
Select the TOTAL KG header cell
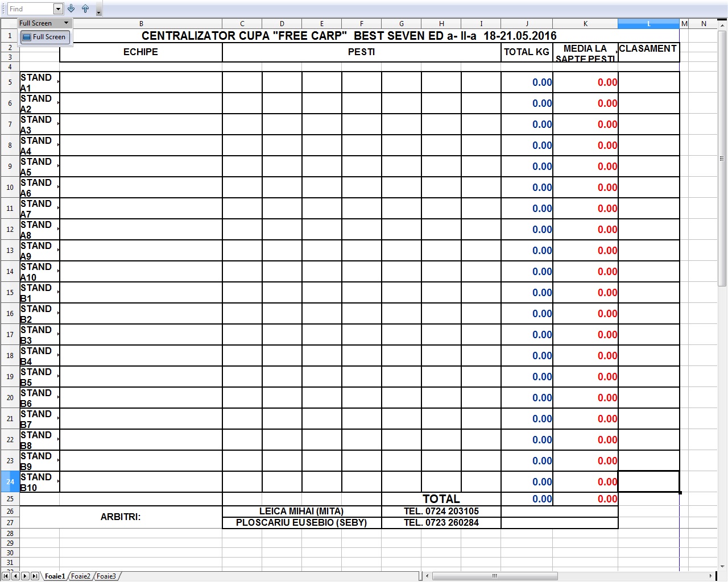(x=527, y=52)
